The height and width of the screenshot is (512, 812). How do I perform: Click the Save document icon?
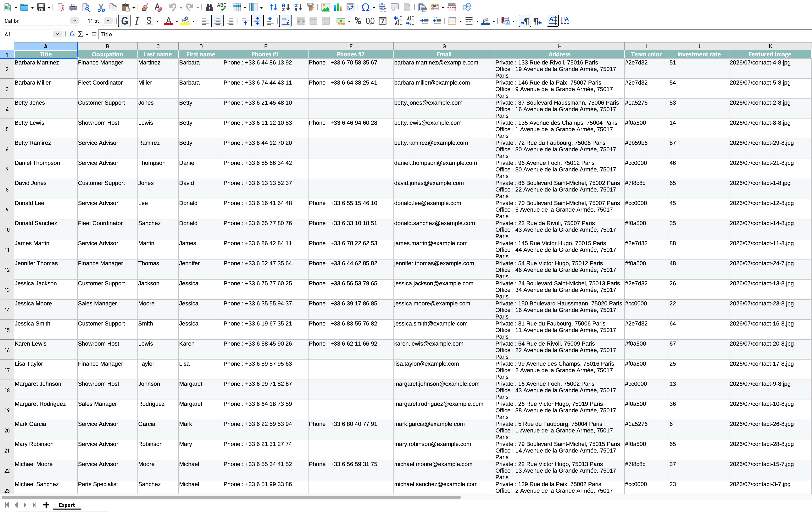point(41,7)
